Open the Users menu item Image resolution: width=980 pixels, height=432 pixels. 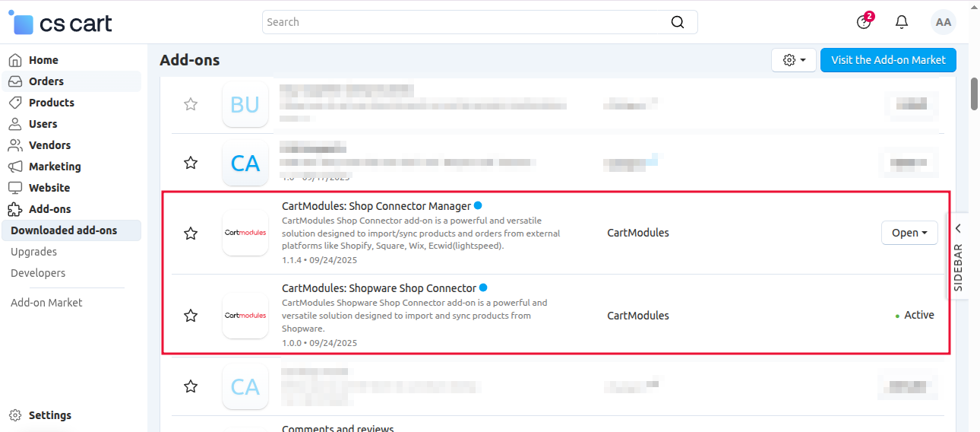tap(43, 124)
